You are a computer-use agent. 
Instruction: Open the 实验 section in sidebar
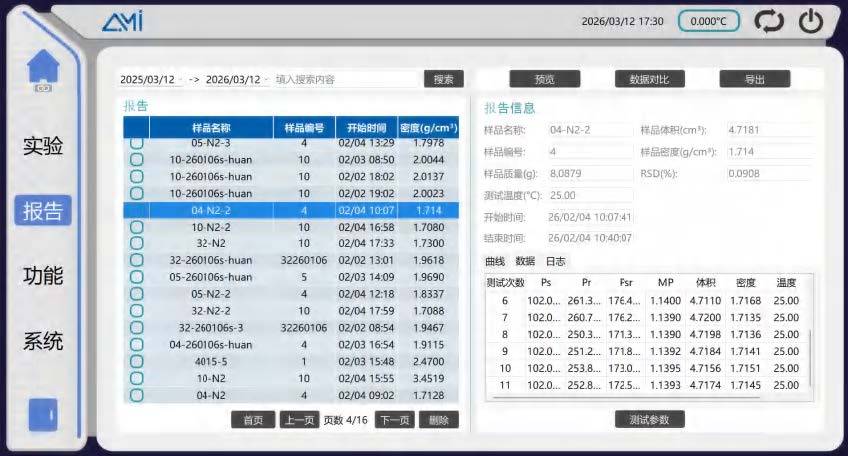[43, 146]
